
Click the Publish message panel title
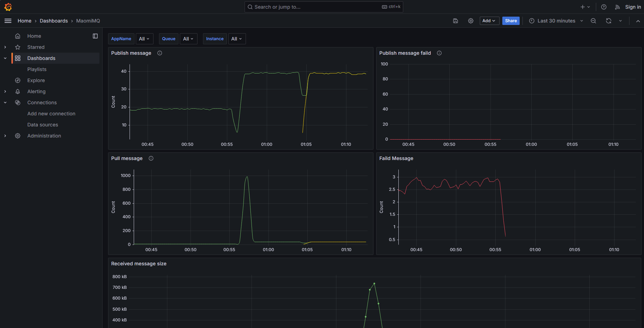[x=131, y=53]
